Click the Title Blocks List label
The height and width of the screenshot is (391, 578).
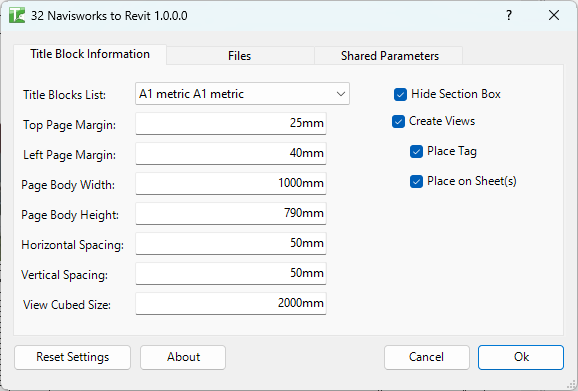[65, 95]
